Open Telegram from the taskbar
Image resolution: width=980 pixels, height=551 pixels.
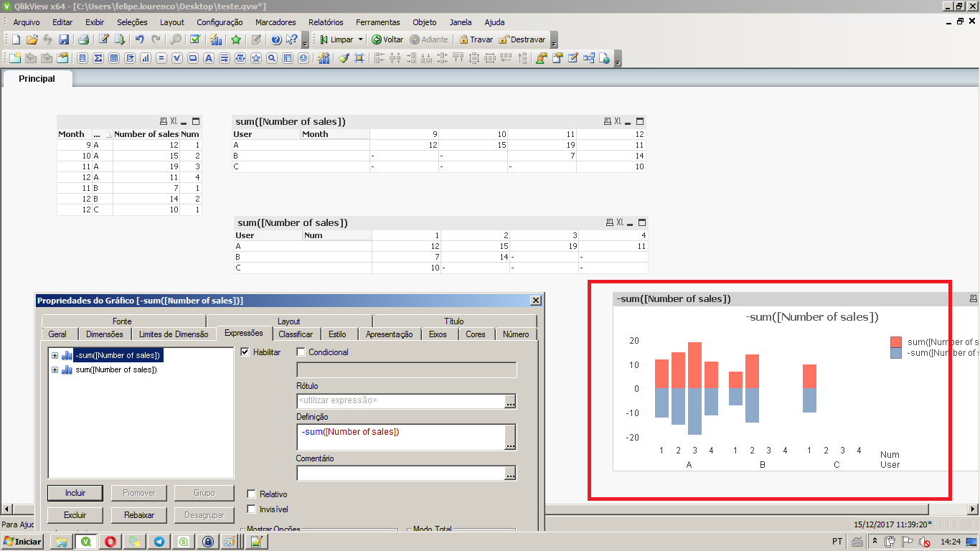pos(159,542)
